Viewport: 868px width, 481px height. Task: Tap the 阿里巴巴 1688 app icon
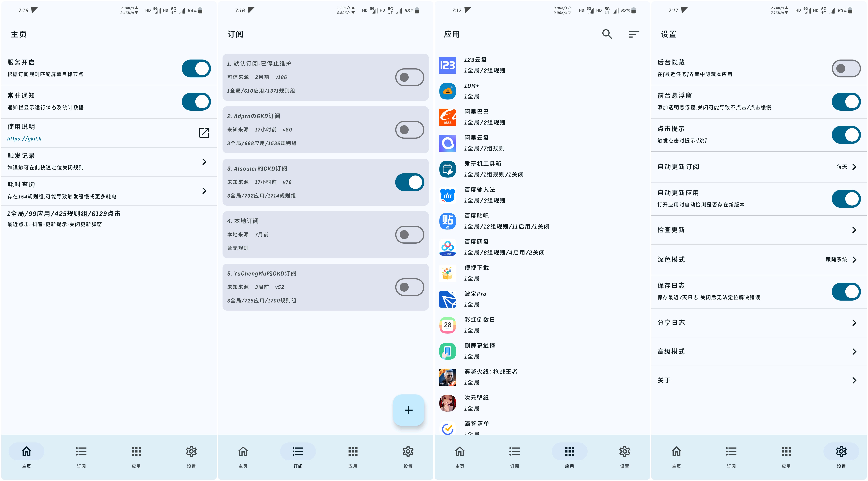[447, 117]
